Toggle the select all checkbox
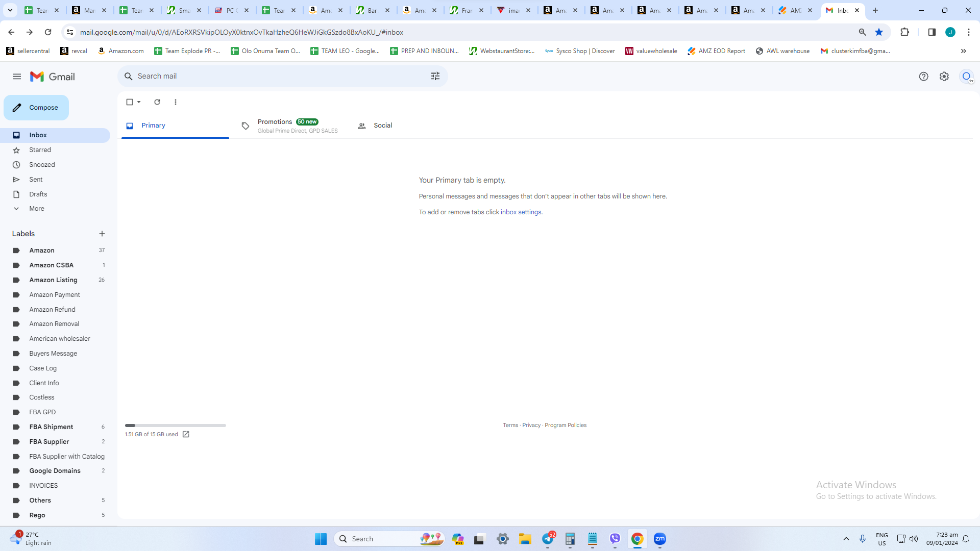 pyautogui.click(x=130, y=102)
